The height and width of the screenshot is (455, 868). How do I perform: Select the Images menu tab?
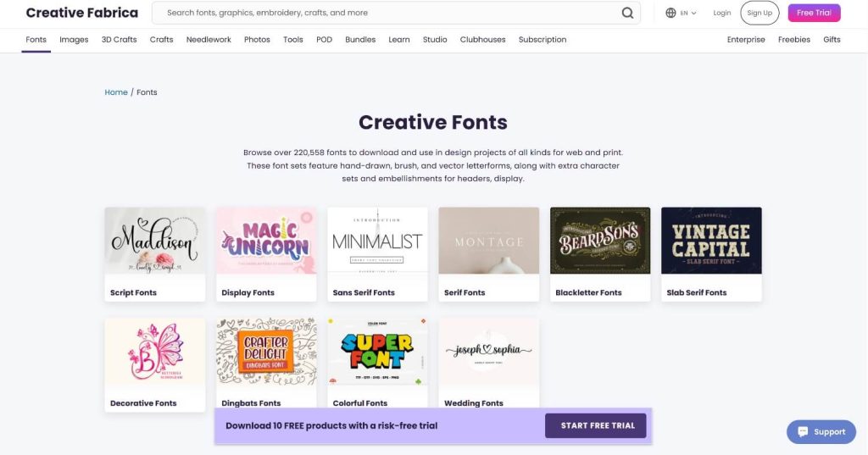75,39
